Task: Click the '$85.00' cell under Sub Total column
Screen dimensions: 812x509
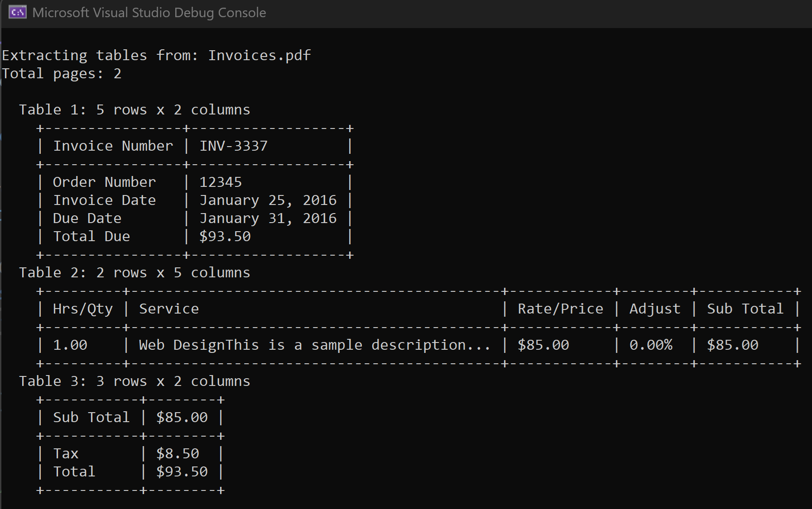Action: click(733, 345)
